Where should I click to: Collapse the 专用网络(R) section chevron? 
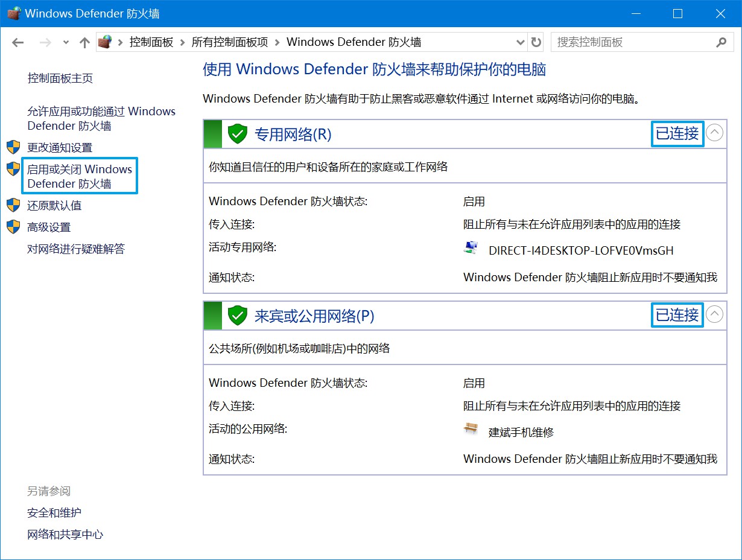(x=714, y=133)
